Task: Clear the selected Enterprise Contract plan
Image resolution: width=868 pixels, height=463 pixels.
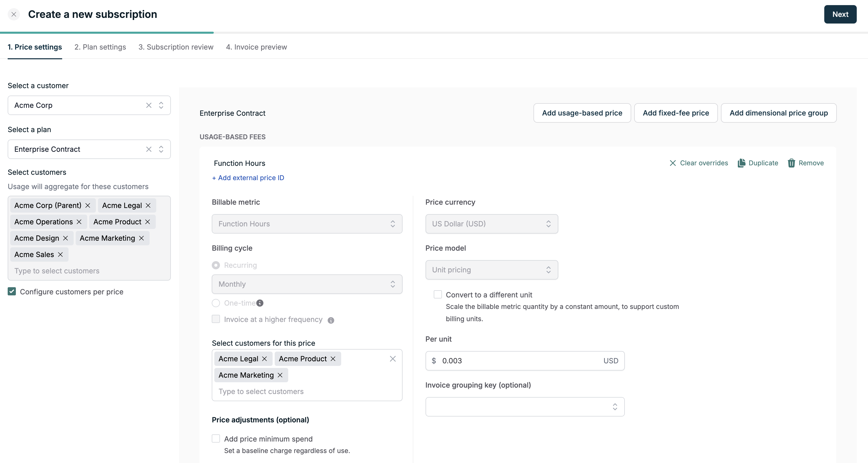Action: point(149,149)
